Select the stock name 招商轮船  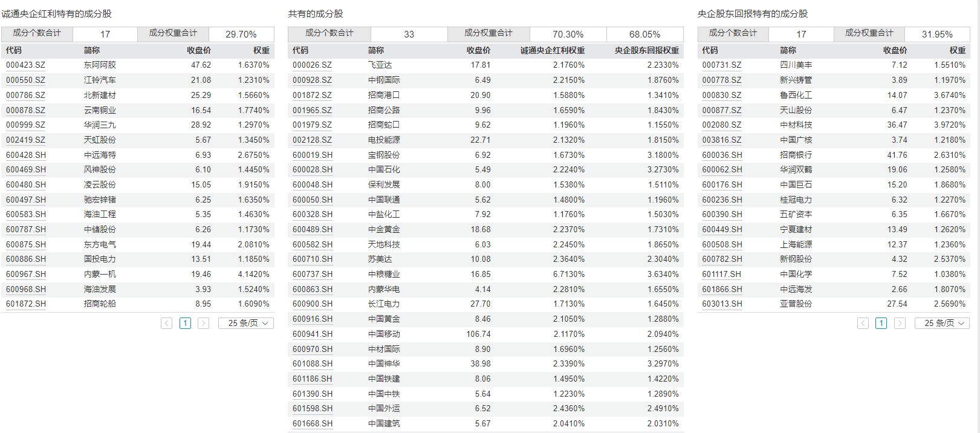pyautogui.click(x=100, y=304)
